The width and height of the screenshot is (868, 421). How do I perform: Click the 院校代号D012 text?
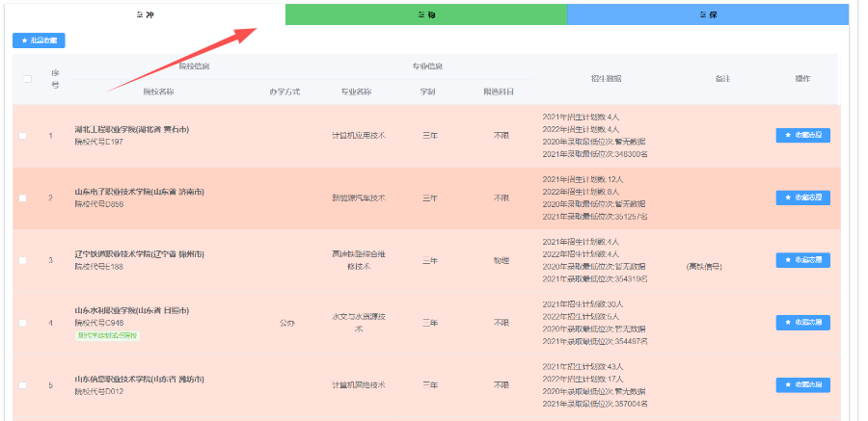click(99, 392)
